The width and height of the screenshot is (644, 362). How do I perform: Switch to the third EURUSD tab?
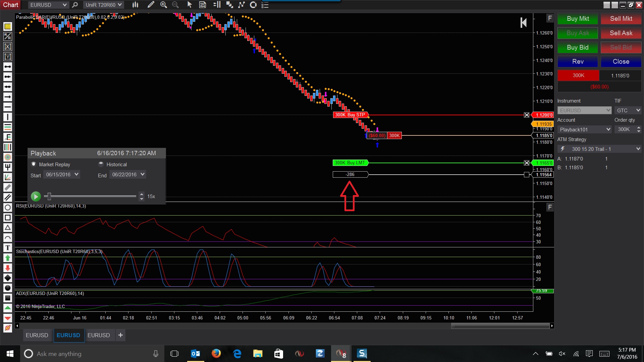pos(99,335)
